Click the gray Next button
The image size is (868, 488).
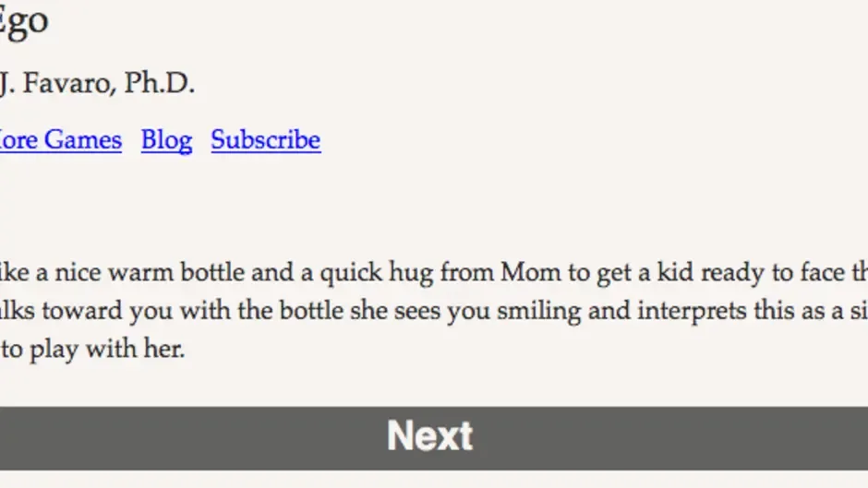[434, 437]
